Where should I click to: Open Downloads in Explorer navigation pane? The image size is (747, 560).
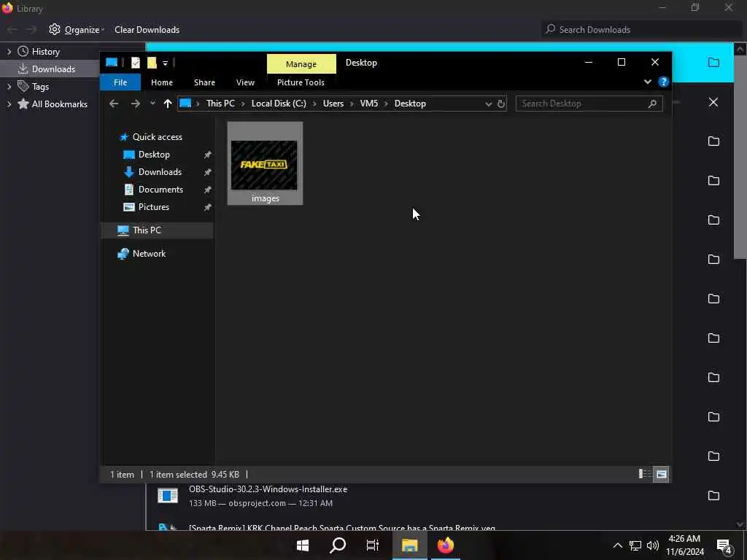pos(160,172)
